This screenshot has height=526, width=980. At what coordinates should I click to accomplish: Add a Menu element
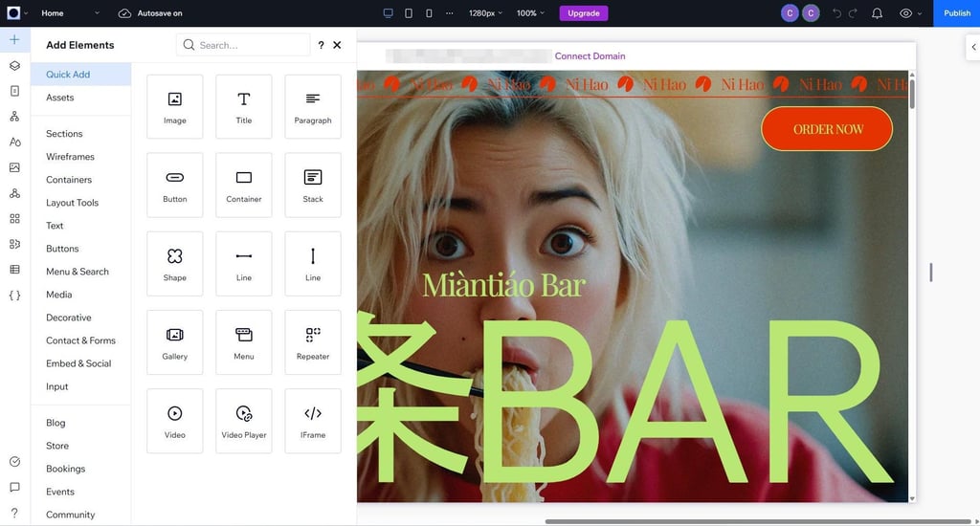coord(244,342)
